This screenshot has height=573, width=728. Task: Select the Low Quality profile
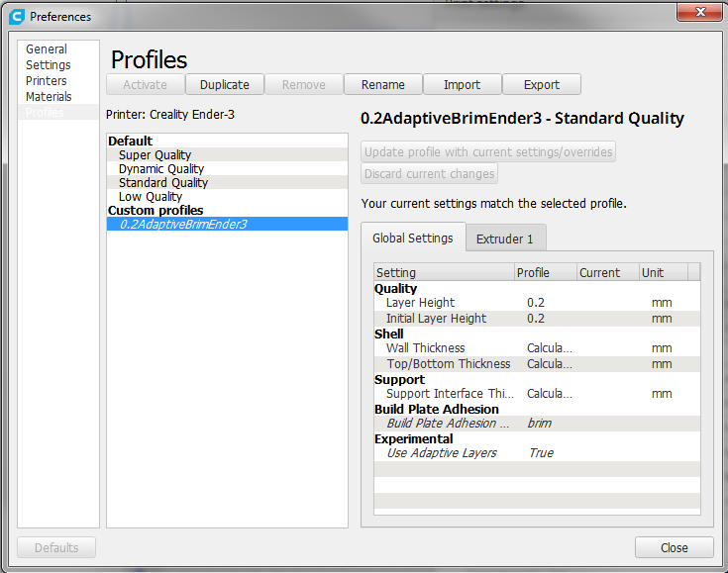pyautogui.click(x=151, y=197)
